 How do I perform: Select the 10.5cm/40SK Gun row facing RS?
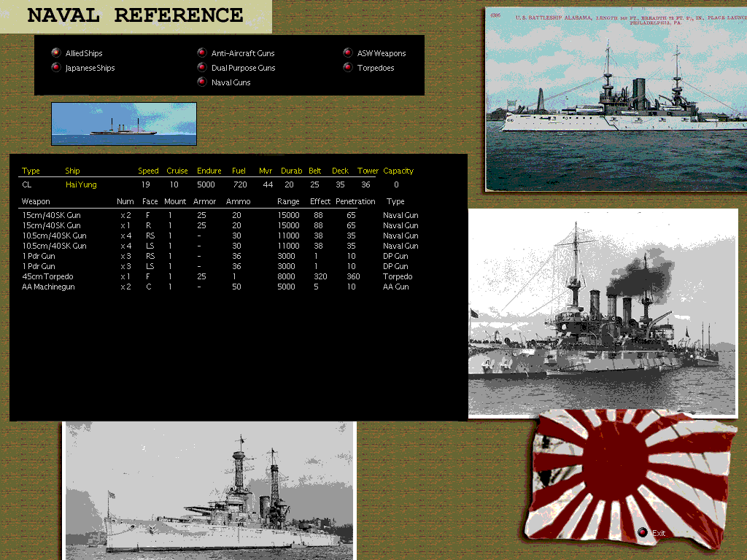click(220, 236)
